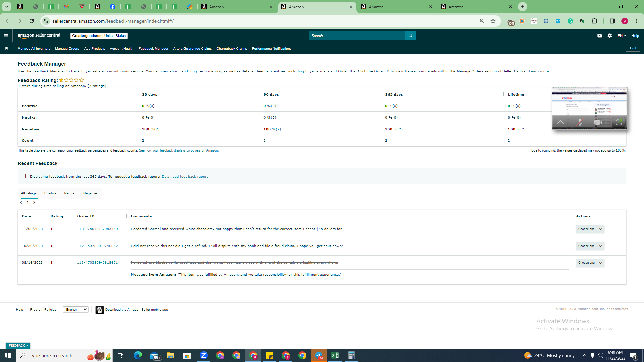Open Zoom from the Windows taskbar
This screenshot has width=644, height=362.
point(204,355)
